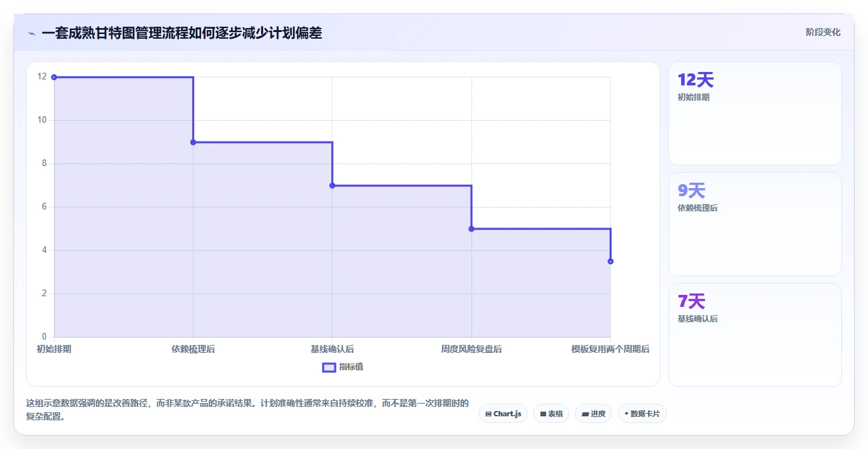Click the 基线确认后 x-axis label

click(x=333, y=349)
